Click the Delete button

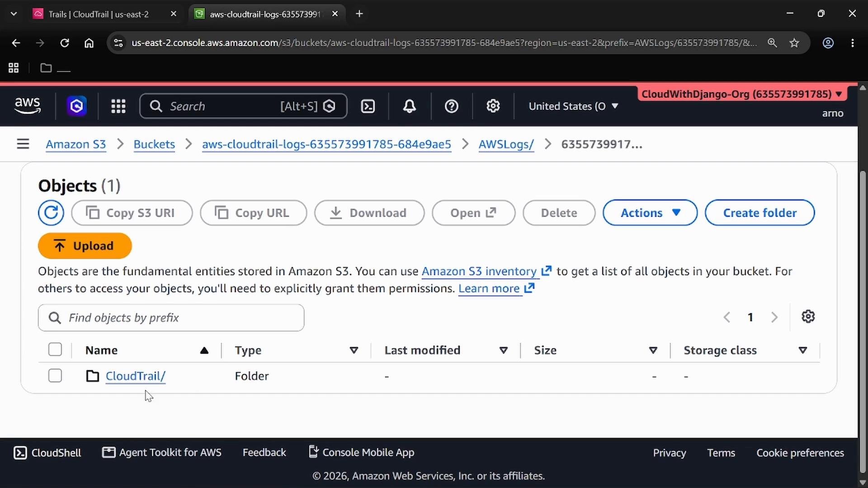(x=559, y=213)
